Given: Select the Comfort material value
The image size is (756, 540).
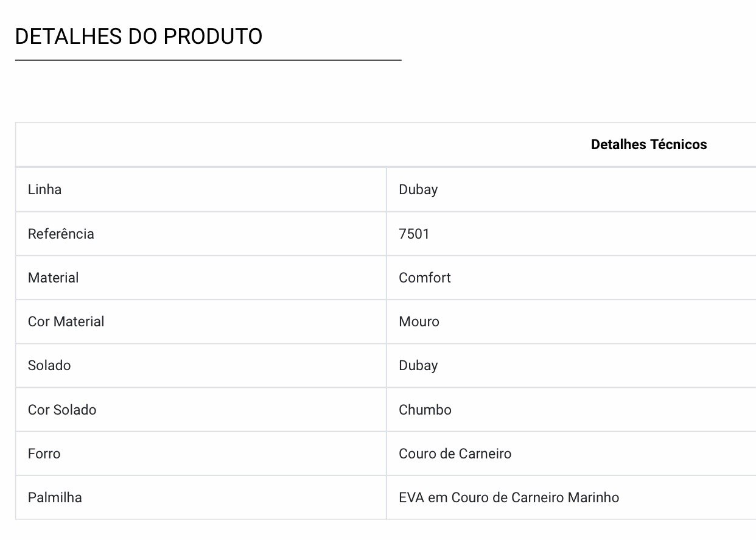Looking at the screenshot, I should point(425,278).
